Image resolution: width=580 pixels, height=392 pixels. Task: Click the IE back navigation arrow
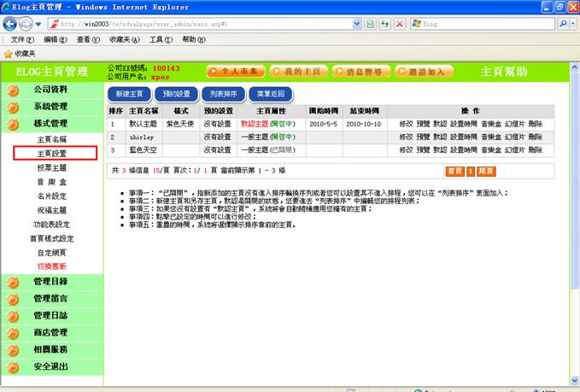pyautogui.click(x=10, y=24)
